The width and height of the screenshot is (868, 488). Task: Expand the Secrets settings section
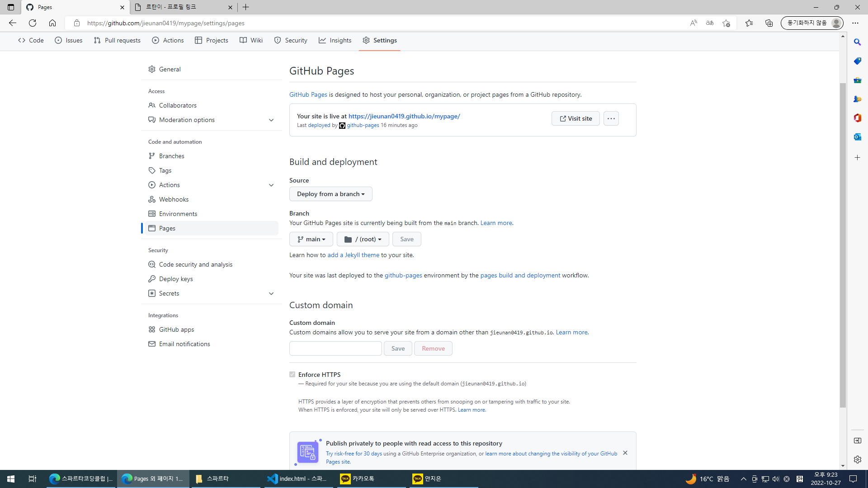point(271,293)
